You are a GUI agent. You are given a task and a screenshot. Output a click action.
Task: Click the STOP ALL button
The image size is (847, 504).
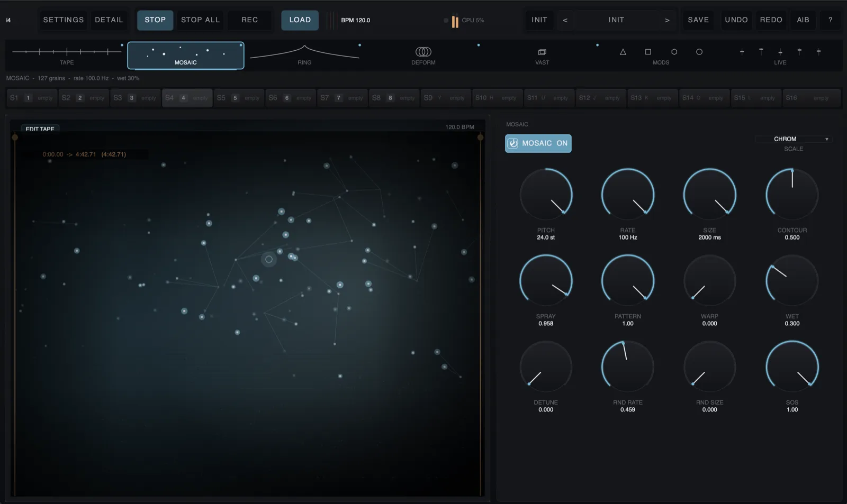tap(200, 20)
